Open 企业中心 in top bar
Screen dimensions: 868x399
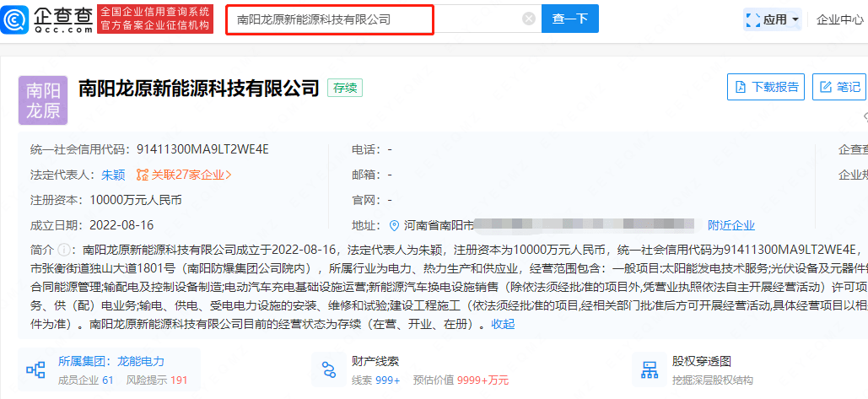tap(840, 20)
